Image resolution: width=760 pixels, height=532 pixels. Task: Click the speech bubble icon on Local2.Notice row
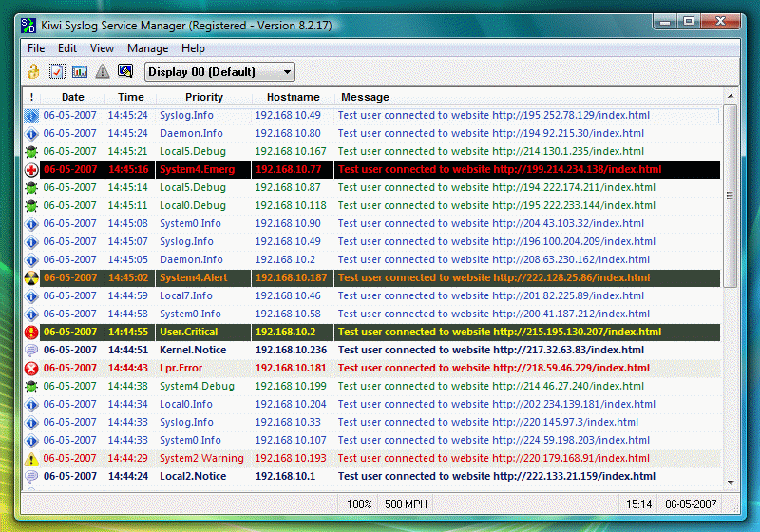31,477
